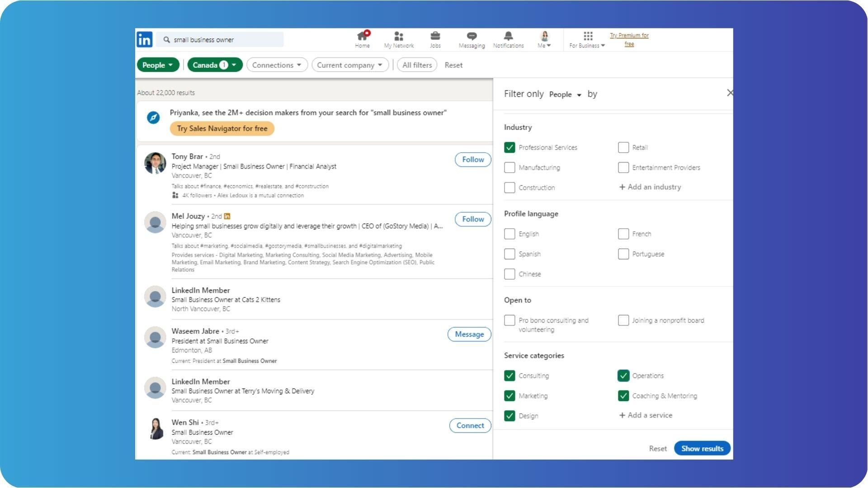Focus the search box with small business owner
The height and width of the screenshot is (488, 868).
point(220,40)
